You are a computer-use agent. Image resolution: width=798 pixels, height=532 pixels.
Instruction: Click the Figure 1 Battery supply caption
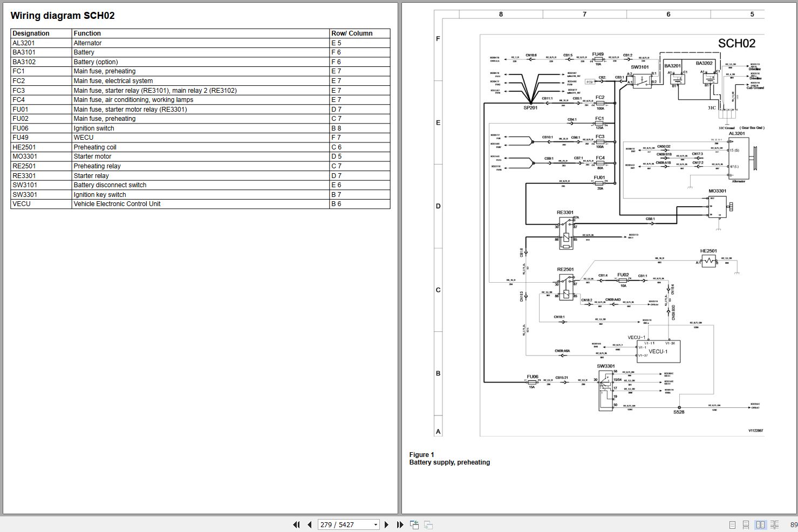point(449,458)
